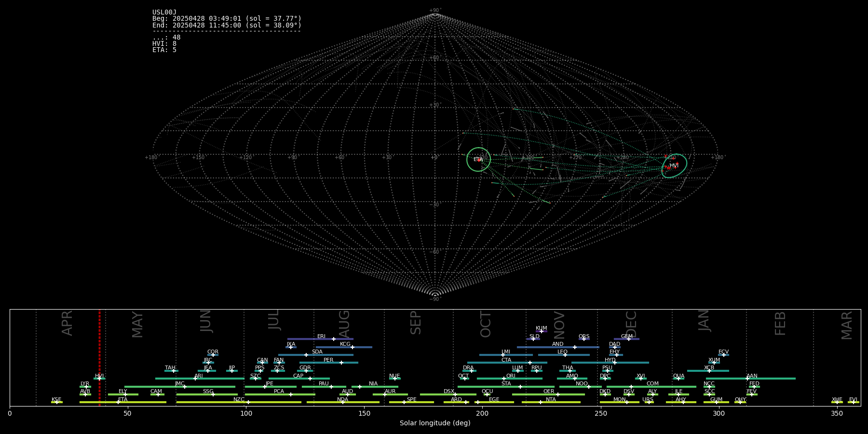Click the Solar longitude (deg) axis label
868x434 pixels.
click(x=435, y=423)
